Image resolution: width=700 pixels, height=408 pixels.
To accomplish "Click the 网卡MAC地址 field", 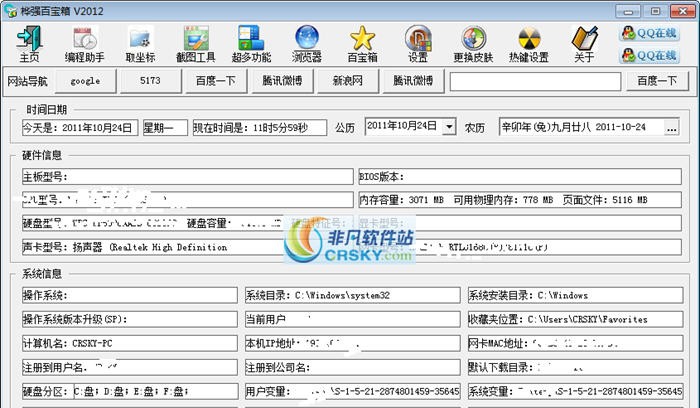I will click(x=575, y=343).
